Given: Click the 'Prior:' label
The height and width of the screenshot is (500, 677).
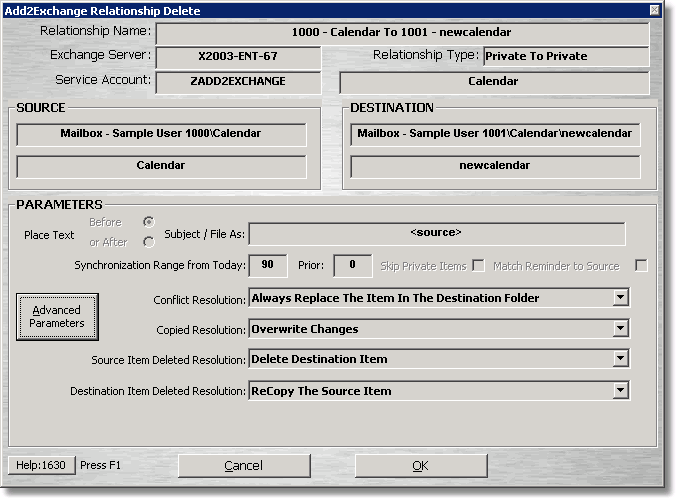Looking at the screenshot, I should pyautogui.click(x=311, y=265).
